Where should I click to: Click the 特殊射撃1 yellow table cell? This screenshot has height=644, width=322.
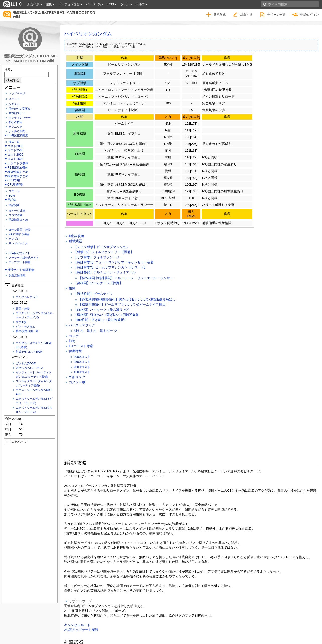80,90
